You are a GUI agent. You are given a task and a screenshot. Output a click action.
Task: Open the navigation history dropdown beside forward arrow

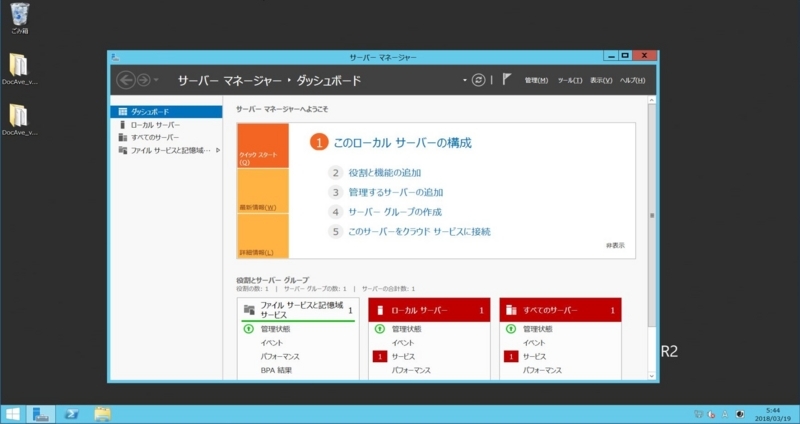click(156, 80)
